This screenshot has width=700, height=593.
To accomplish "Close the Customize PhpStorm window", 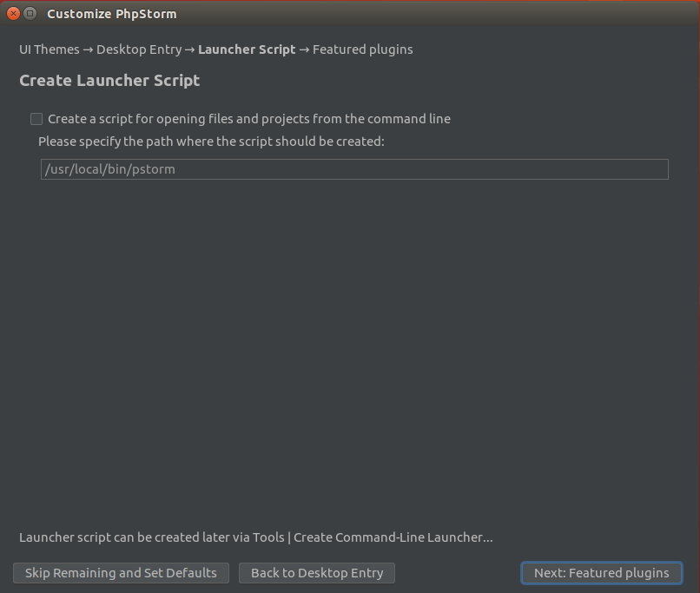I will [x=13, y=13].
